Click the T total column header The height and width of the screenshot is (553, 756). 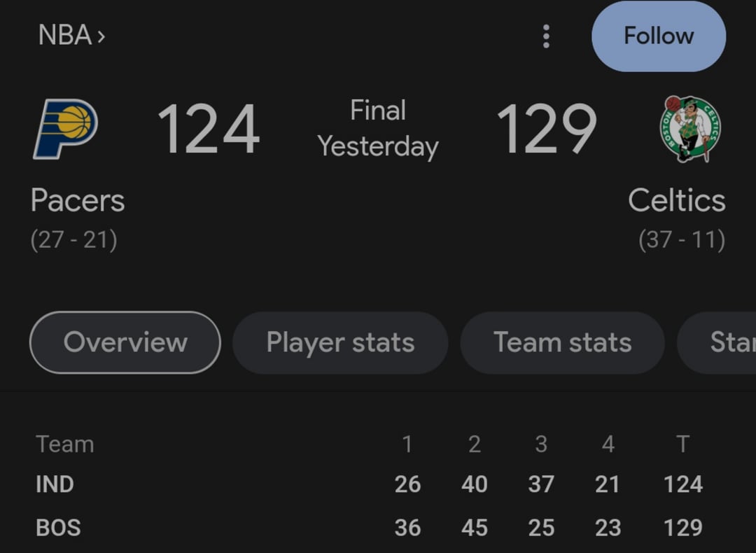click(682, 444)
